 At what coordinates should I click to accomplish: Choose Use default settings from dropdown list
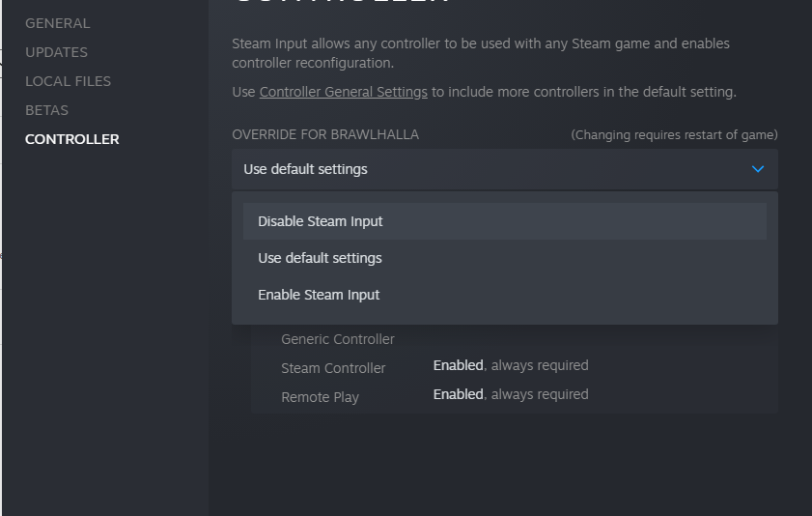coord(320,258)
